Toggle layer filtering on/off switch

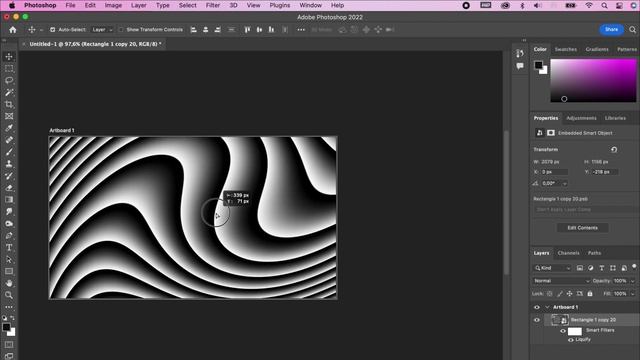point(634,267)
